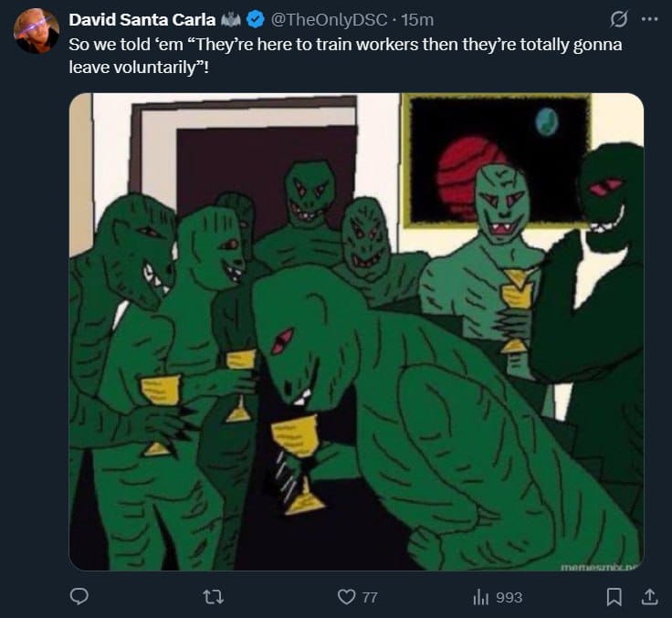
Task: Open the view analytics bar-chart icon
Action: 481,596
